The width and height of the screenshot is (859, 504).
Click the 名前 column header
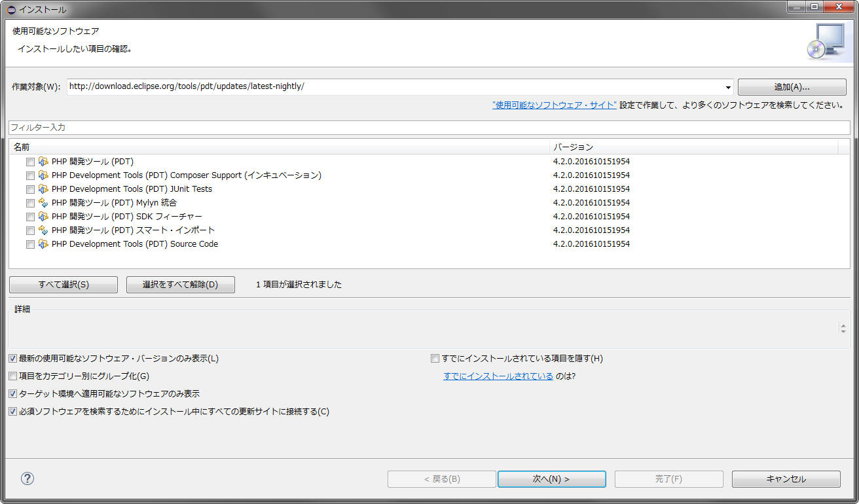280,147
